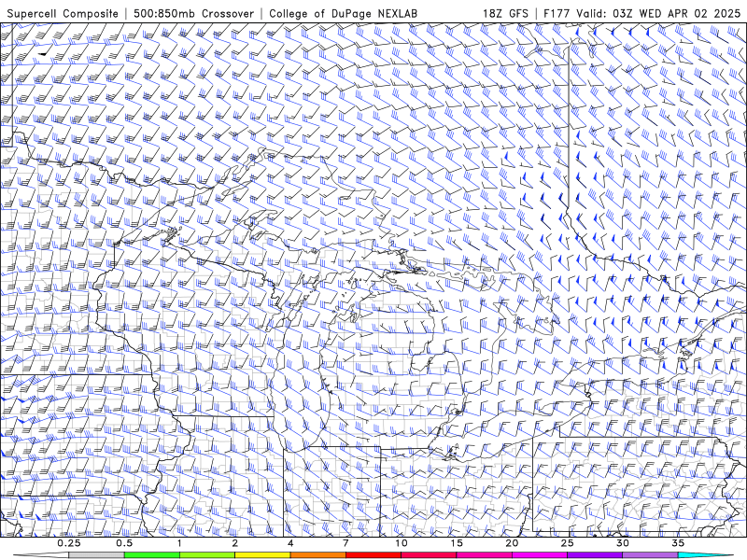This screenshot has height=560, width=747.
Task: Select the bright green color bar segment
Action: (x=152, y=555)
